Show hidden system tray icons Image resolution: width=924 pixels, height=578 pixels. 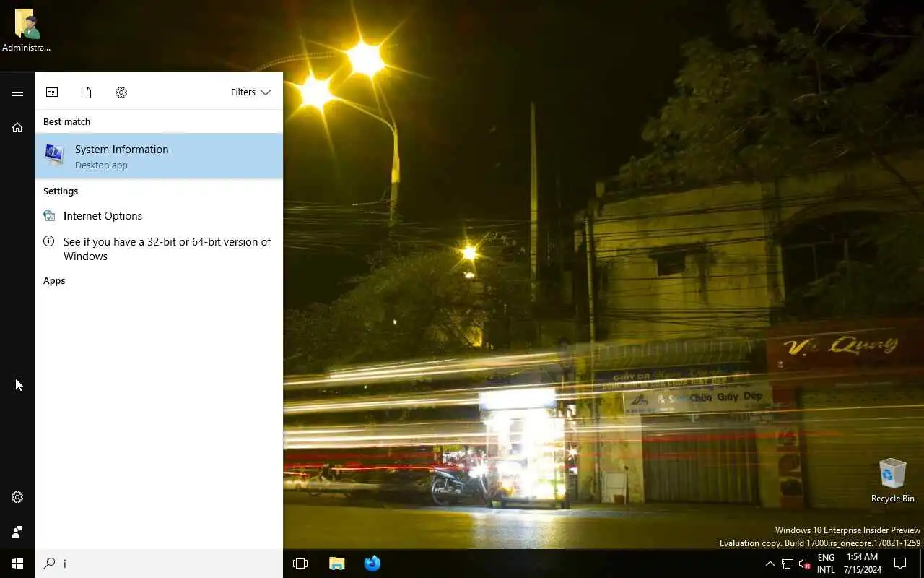pos(770,564)
